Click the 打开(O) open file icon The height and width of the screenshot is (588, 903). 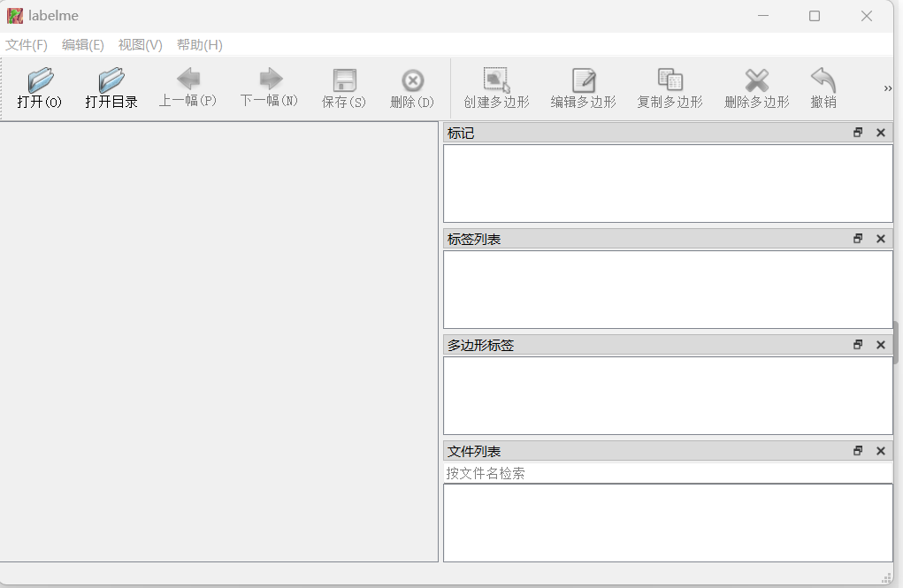coord(40,80)
